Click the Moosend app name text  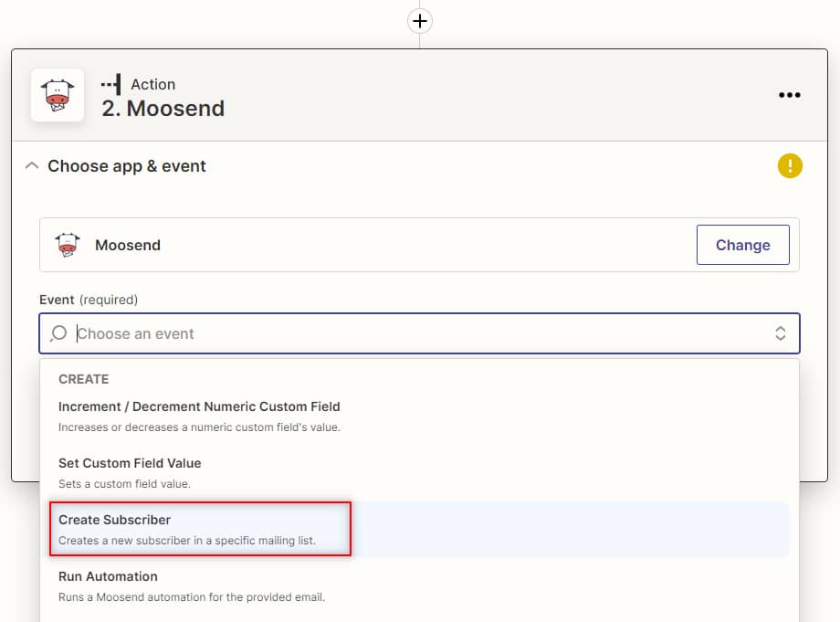(128, 245)
